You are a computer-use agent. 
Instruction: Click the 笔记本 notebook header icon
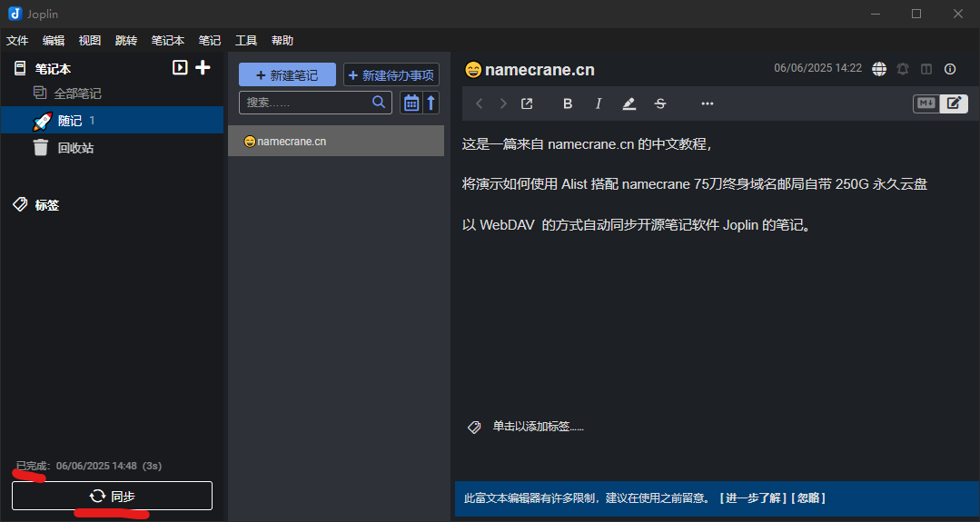click(x=21, y=68)
